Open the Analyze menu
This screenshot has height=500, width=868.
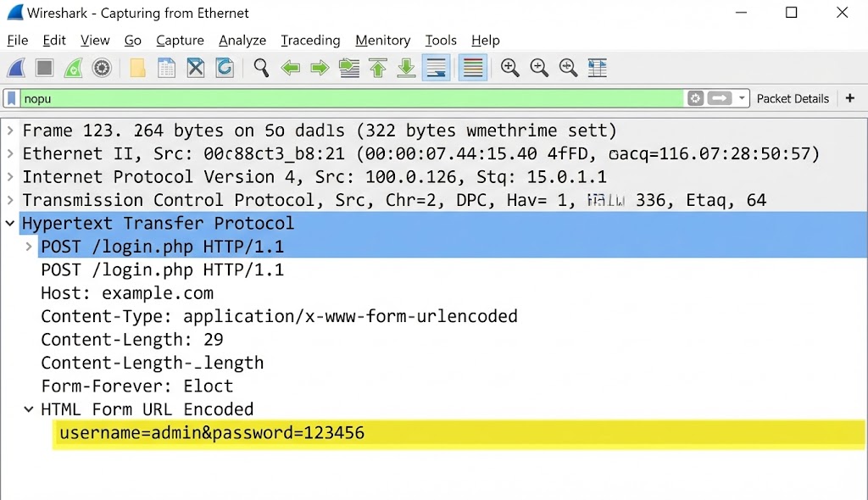[242, 40]
